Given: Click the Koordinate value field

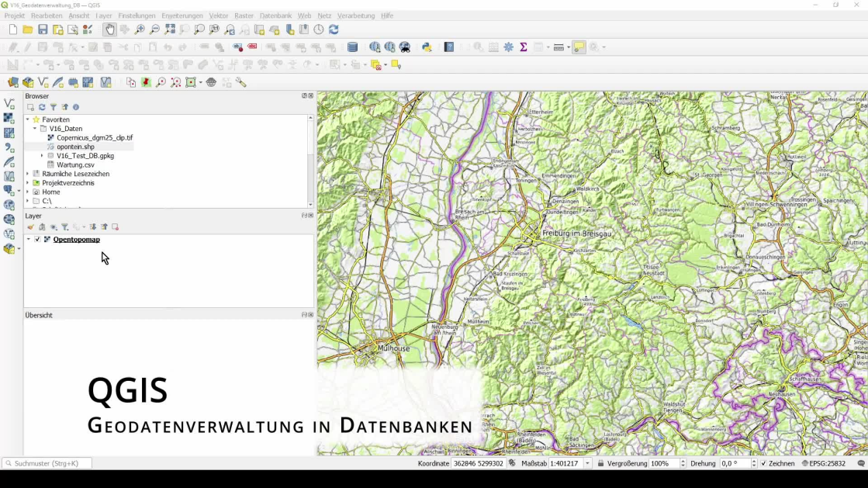Looking at the screenshot, I should 479,463.
